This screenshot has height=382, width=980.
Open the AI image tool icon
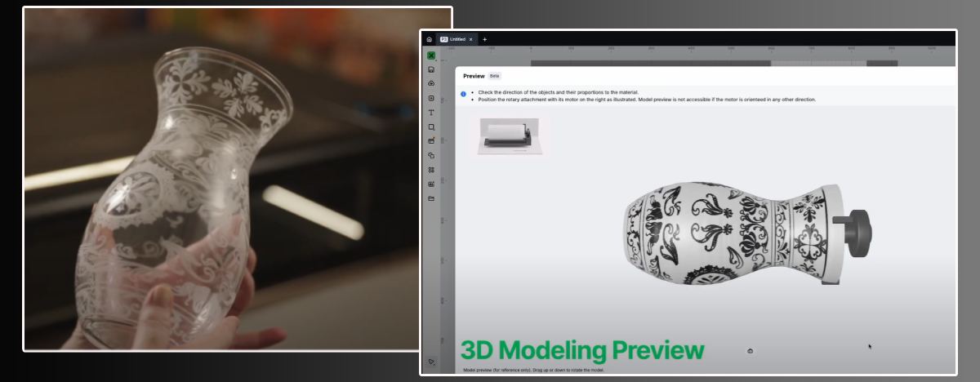[x=431, y=184]
